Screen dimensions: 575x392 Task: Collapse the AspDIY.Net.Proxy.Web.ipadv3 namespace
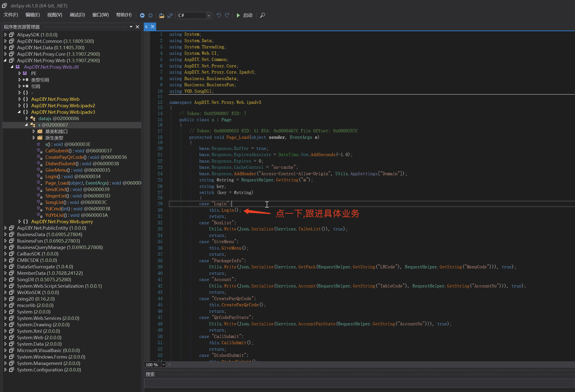(x=19, y=112)
